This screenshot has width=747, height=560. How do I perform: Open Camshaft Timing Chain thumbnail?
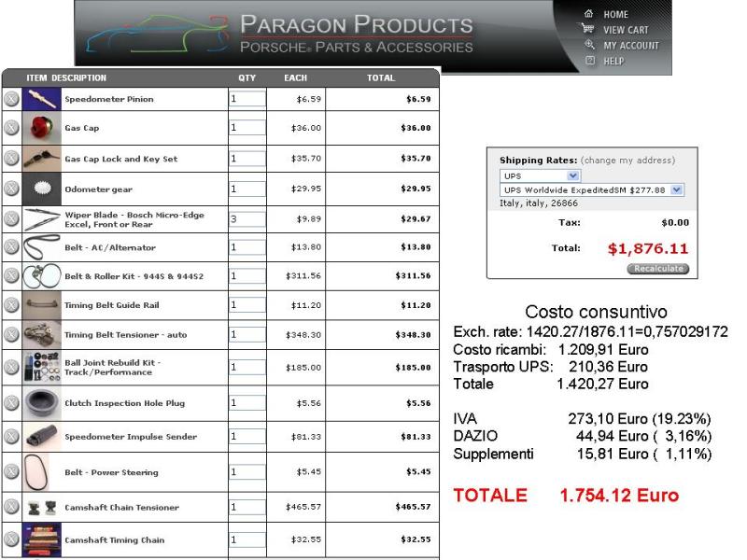tap(42, 539)
